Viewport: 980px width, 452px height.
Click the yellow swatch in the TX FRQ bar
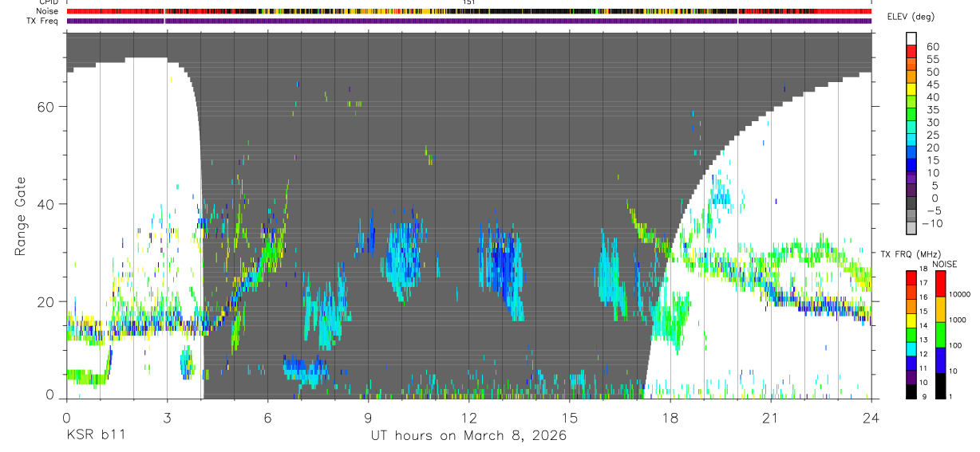pos(911,319)
